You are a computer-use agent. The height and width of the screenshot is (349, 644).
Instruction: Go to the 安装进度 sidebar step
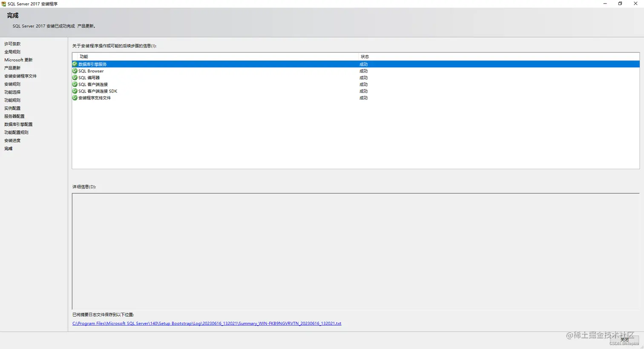(12, 141)
